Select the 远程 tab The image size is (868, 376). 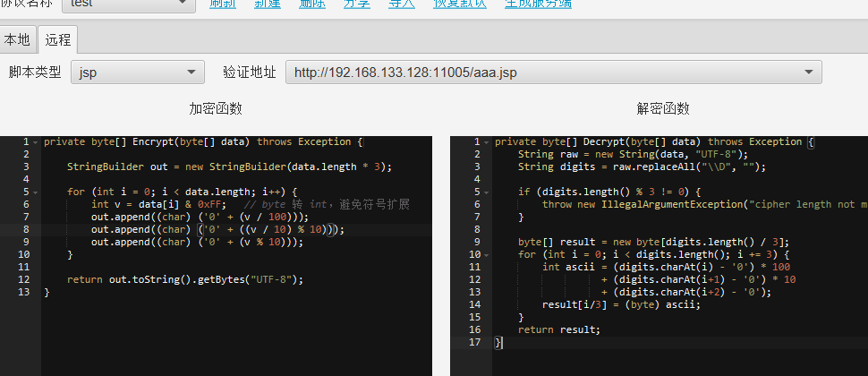[58, 39]
